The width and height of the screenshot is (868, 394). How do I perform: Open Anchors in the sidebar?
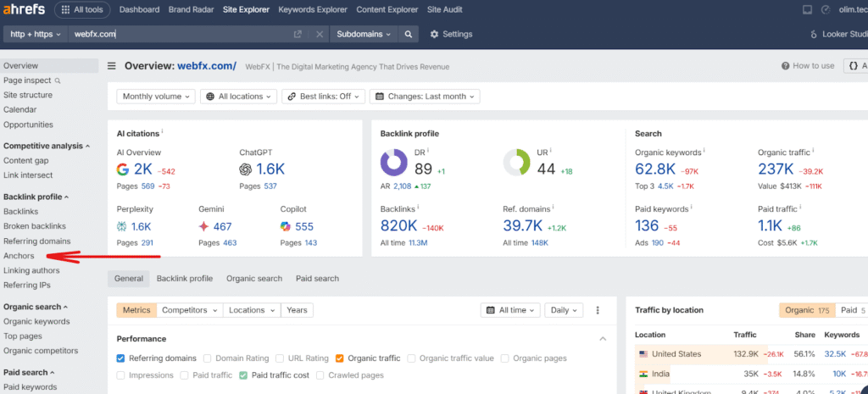click(x=18, y=255)
